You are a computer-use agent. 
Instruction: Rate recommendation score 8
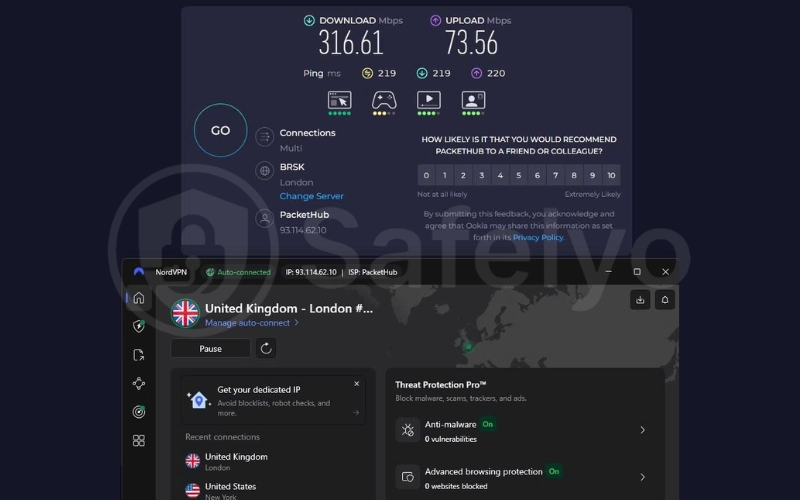coord(573,175)
